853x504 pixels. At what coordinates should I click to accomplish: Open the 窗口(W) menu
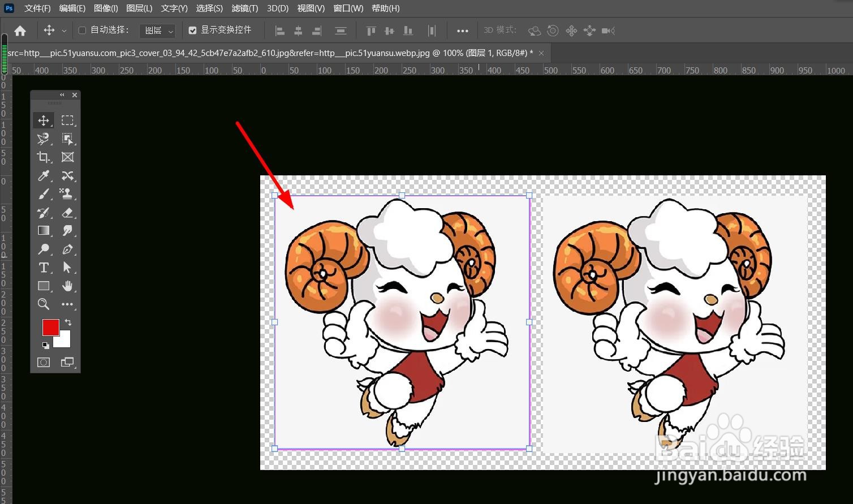348,8
